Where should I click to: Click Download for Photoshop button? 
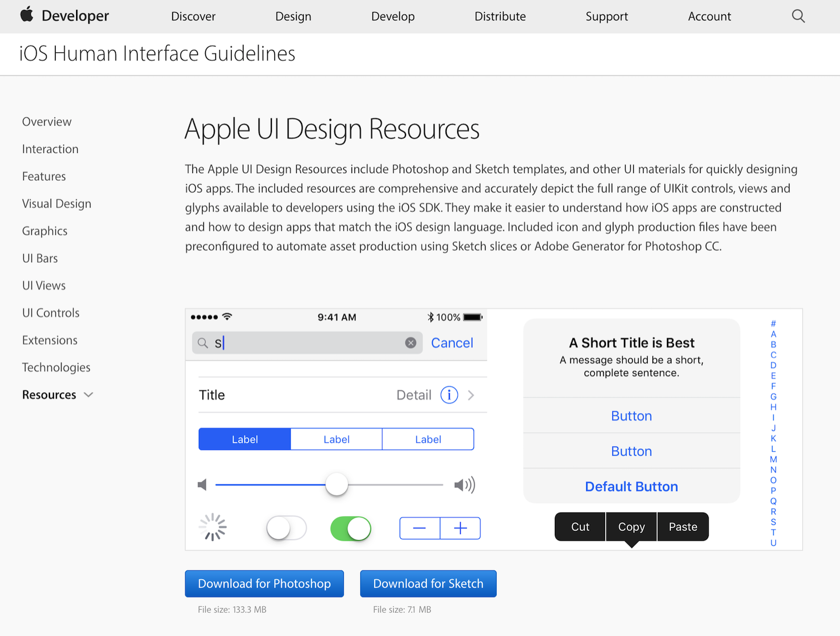coord(264,584)
